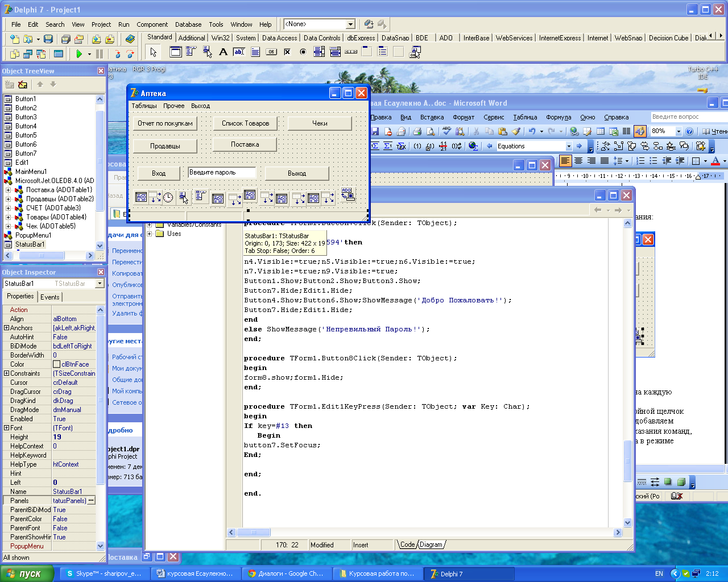The width and height of the screenshot is (728, 582).
Task: Pick the RadioButton component from palette
Action: pos(303,52)
